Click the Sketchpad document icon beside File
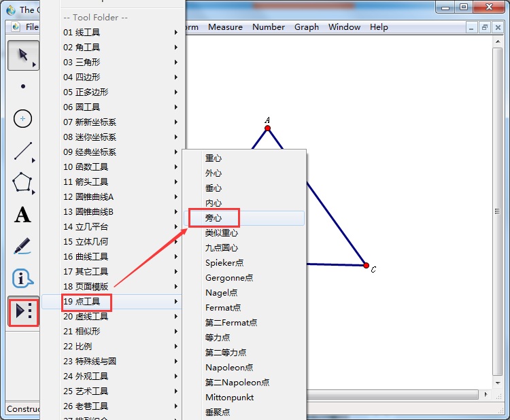This screenshot has height=420, width=510. (x=15, y=27)
